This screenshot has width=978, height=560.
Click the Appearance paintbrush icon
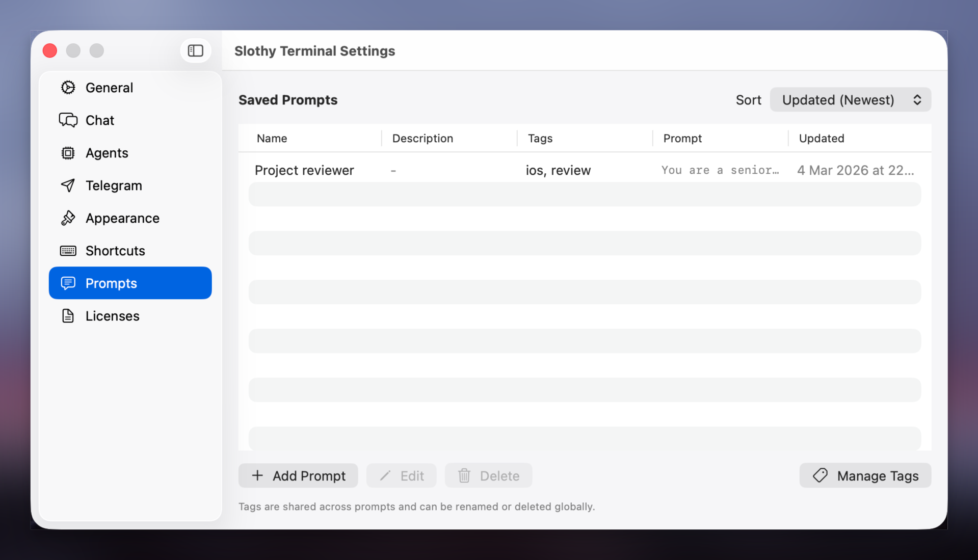68,218
